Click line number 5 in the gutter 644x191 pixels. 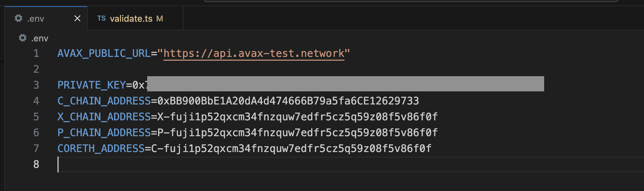pos(36,117)
